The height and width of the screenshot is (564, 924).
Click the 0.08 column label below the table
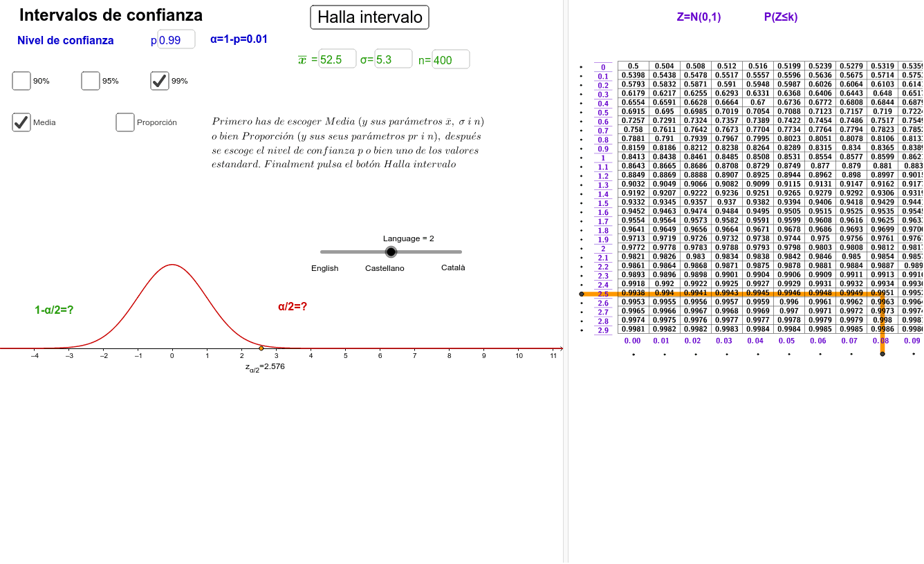883,341
